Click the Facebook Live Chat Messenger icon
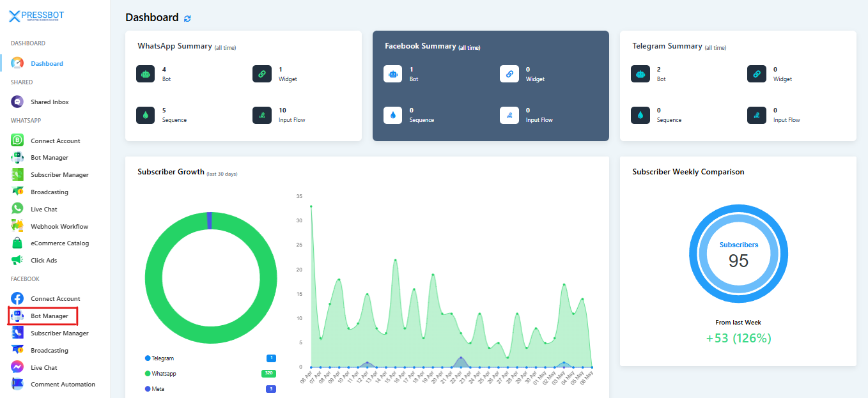 (17, 367)
